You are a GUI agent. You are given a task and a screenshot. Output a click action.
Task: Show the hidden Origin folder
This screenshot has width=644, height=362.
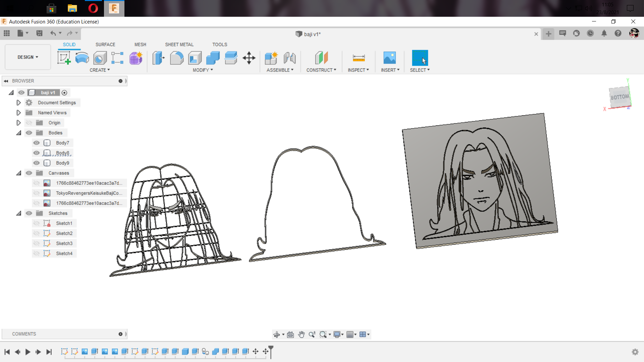point(29,123)
